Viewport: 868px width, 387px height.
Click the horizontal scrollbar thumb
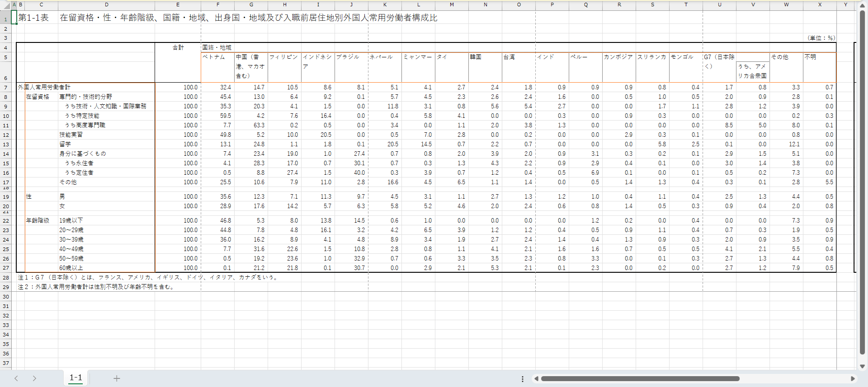[x=640, y=379]
